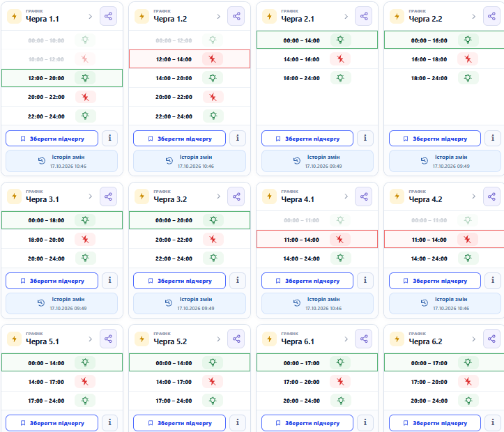This screenshot has height=432, width=504.
Task: Expand Черга 4.1 chevron arrow
Action: (x=346, y=196)
